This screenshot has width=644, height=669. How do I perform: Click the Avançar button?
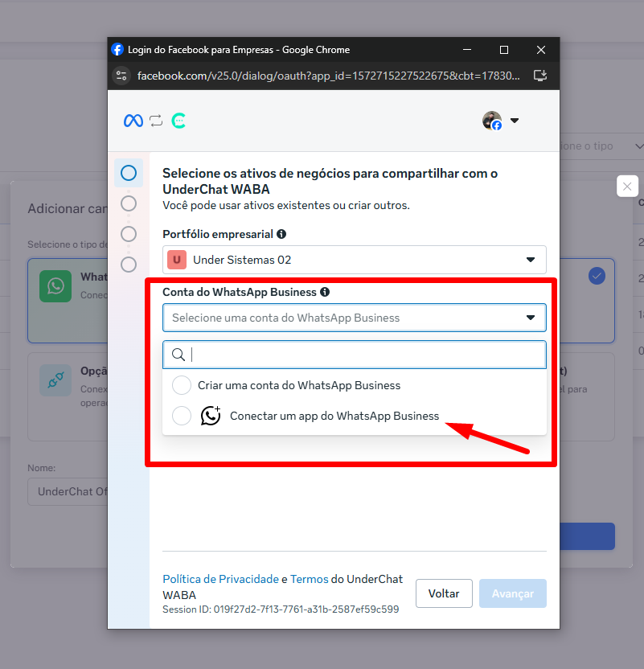[513, 593]
